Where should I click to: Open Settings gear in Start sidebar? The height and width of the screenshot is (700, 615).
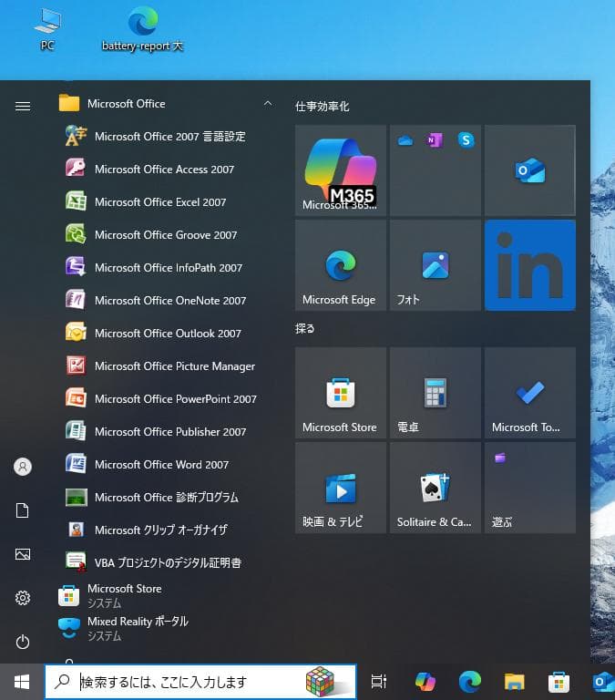click(23, 598)
